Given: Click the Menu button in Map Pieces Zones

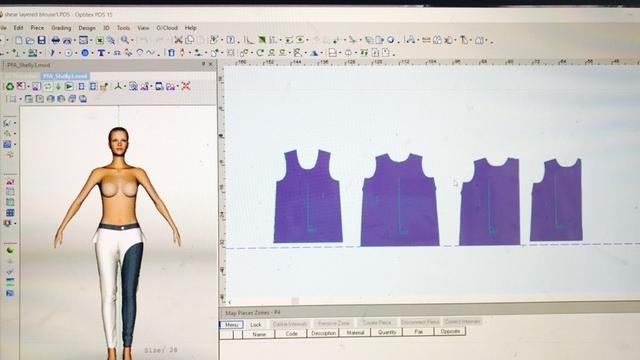Looking at the screenshot, I should click(x=231, y=324).
